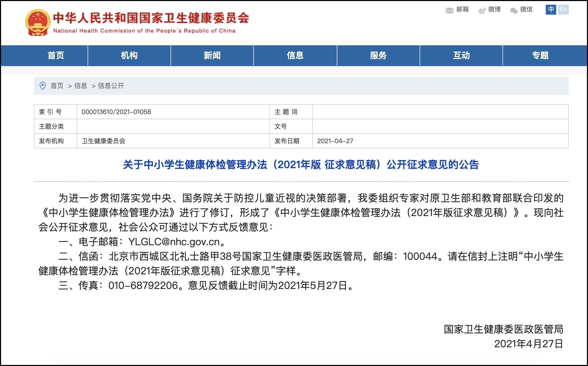This screenshot has width=588, height=366.
Task: Open the 互动 navigation menu item
Action: point(461,55)
